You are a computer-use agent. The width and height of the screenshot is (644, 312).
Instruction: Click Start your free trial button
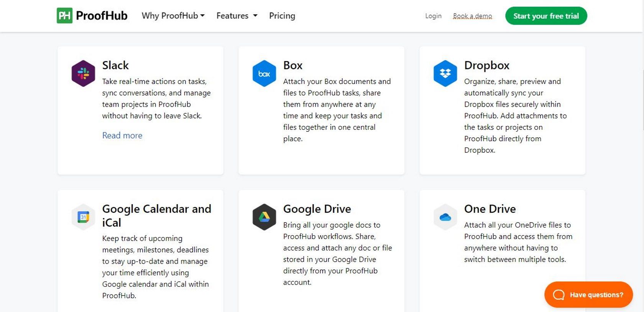tap(546, 16)
